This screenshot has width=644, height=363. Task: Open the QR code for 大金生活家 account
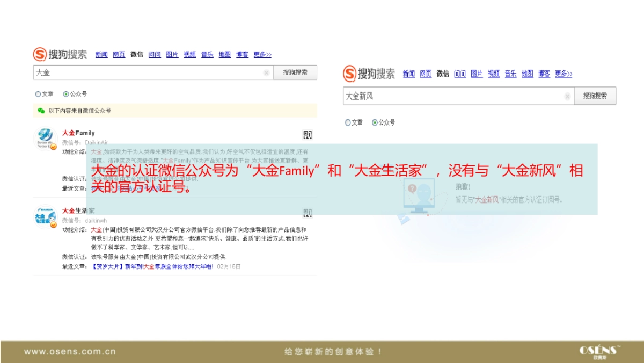click(x=307, y=213)
